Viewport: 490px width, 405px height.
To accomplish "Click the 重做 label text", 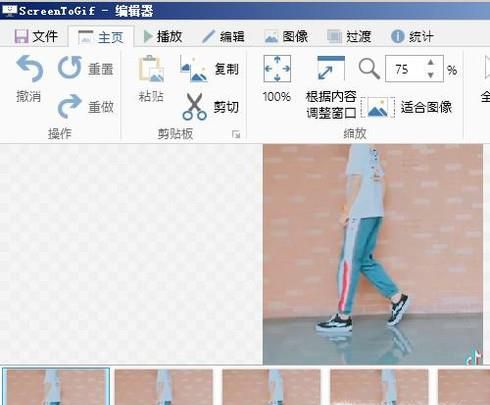I will point(101,107).
